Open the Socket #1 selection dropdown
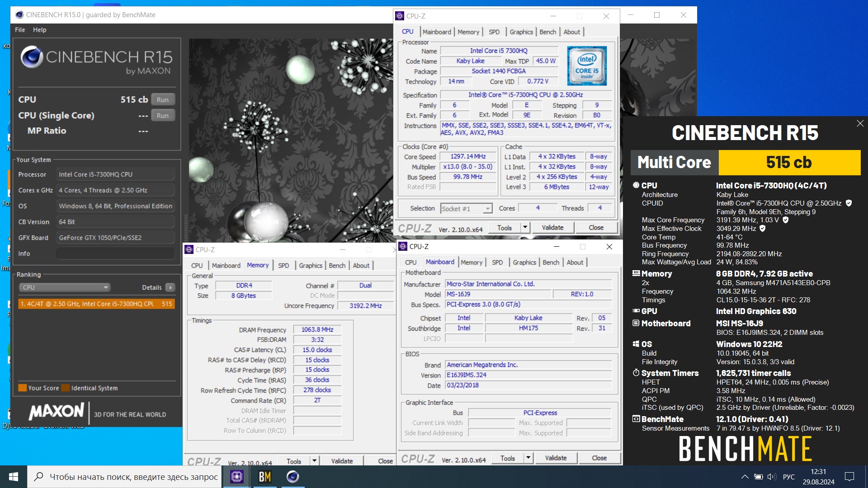 466,208
